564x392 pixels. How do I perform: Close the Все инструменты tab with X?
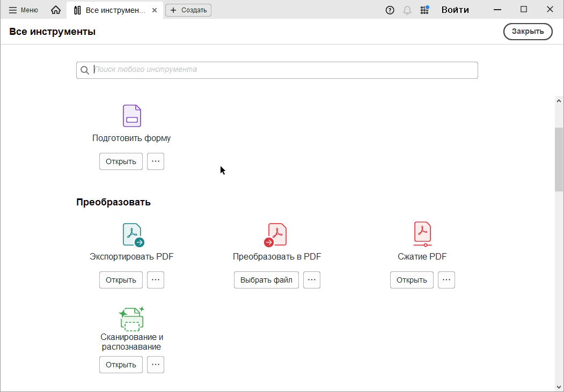point(155,10)
